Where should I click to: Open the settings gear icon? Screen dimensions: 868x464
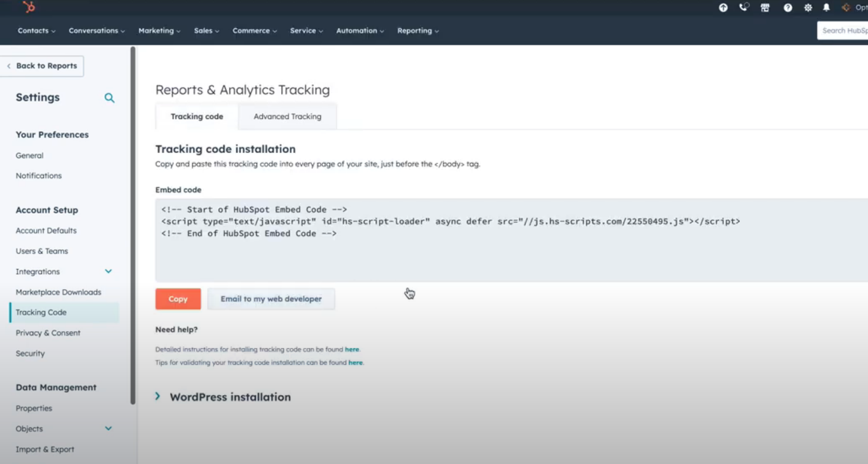[808, 8]
